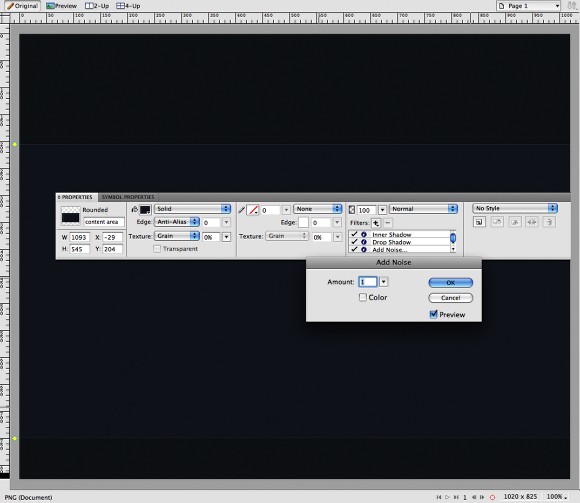Open the Solid fill category dropdown

tap(193, 209)
